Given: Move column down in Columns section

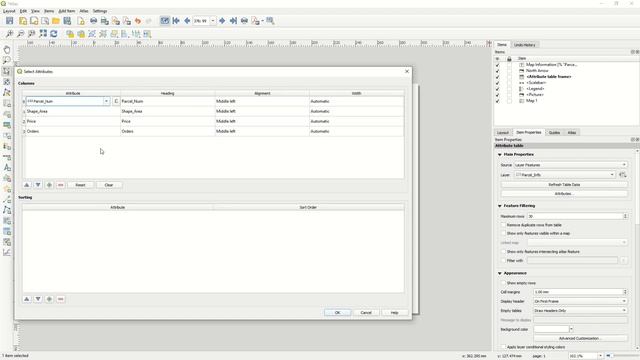Looking at the screenshot, I should 38,185.
